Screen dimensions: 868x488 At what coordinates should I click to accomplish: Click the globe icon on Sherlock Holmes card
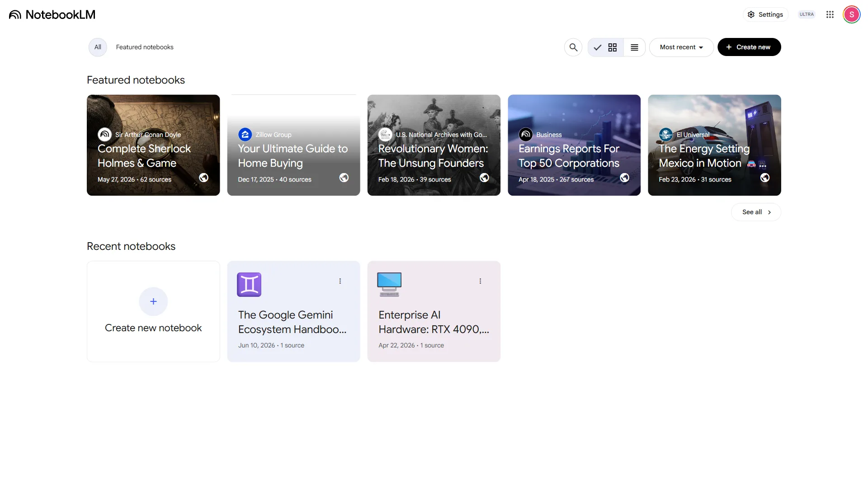pos(204,178)
